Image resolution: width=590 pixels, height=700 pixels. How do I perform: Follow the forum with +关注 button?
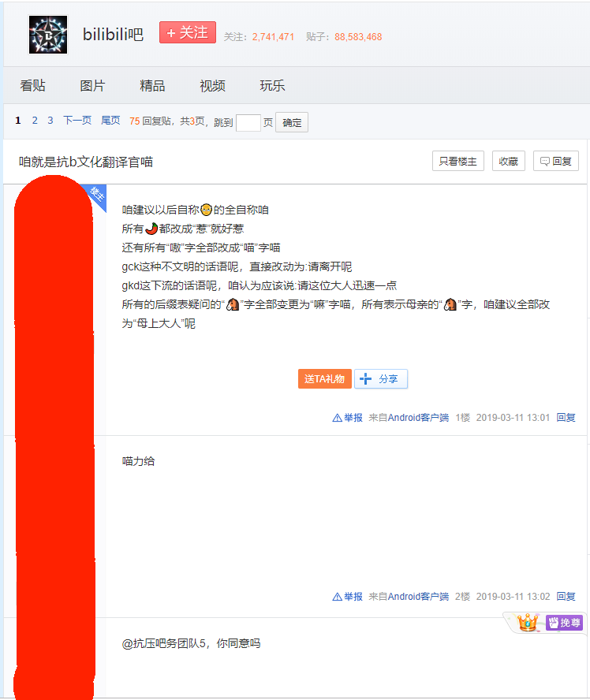pyautogui.click(x=187, y=33)
